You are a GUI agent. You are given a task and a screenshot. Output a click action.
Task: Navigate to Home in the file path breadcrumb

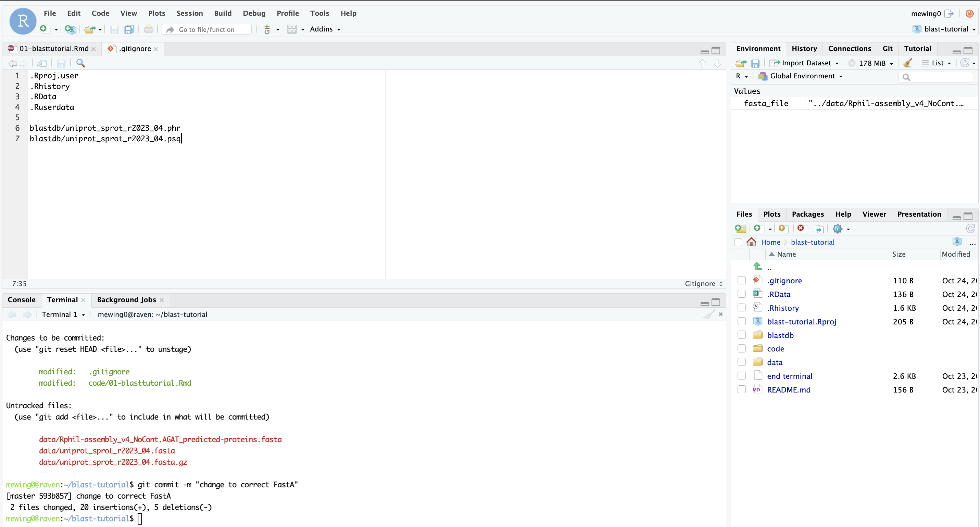click(771, 242)
